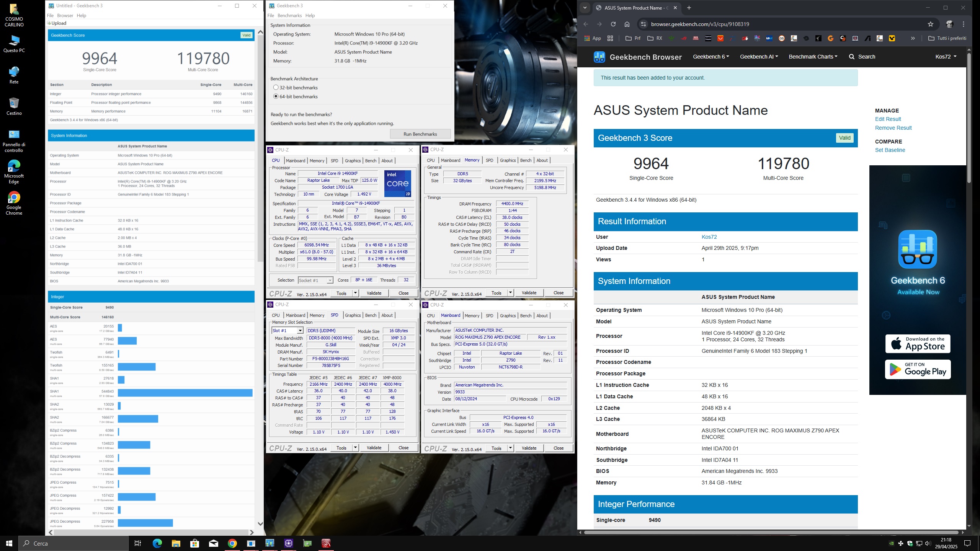
Task: Open File Explorer from the taskbar
Action: point(176,543)
